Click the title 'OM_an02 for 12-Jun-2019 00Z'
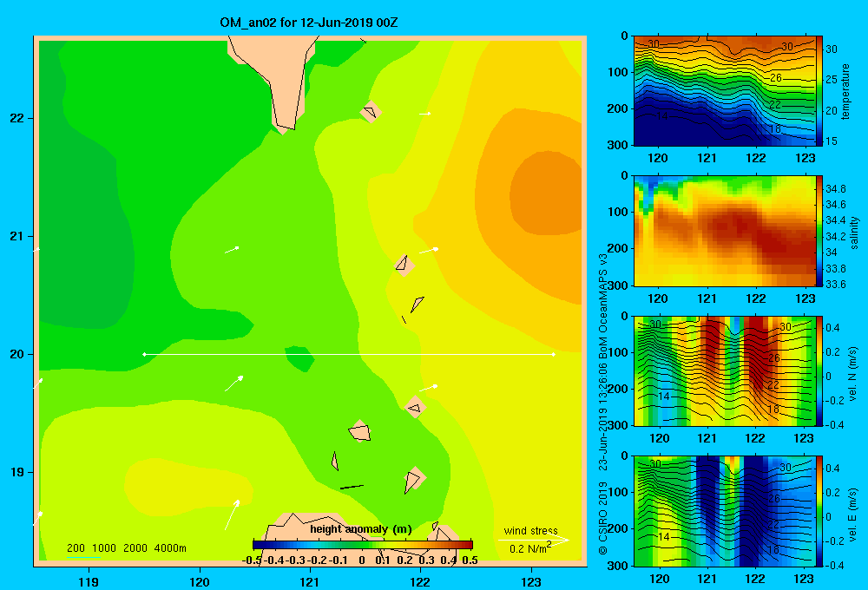The image size is (868, 590). [308, 23]
